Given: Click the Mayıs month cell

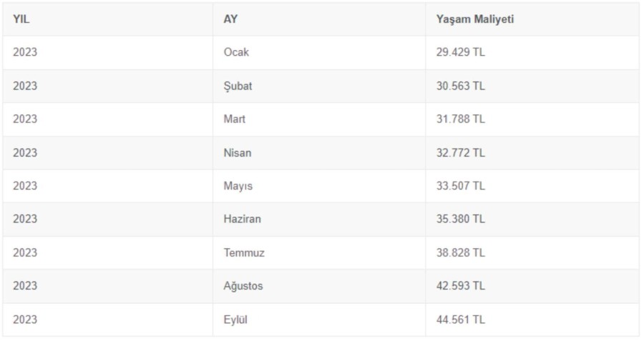Looking at the screenshot, I should (238, 186).
